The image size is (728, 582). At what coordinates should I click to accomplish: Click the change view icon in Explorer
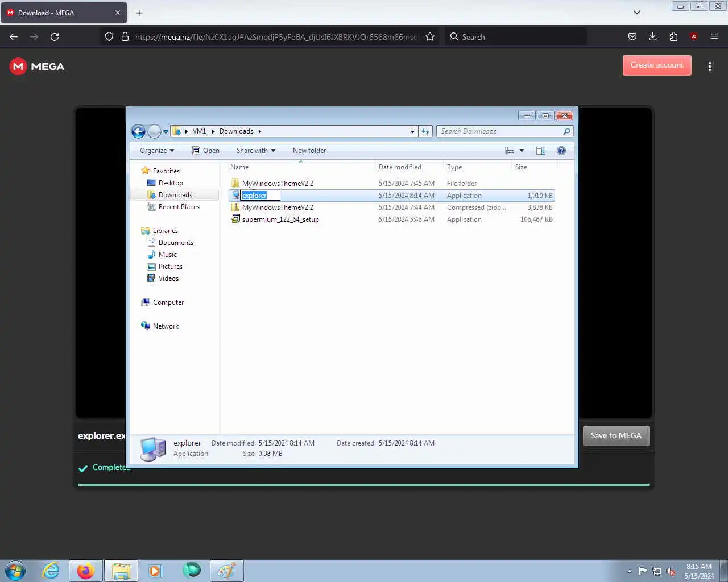pos(510,151)
